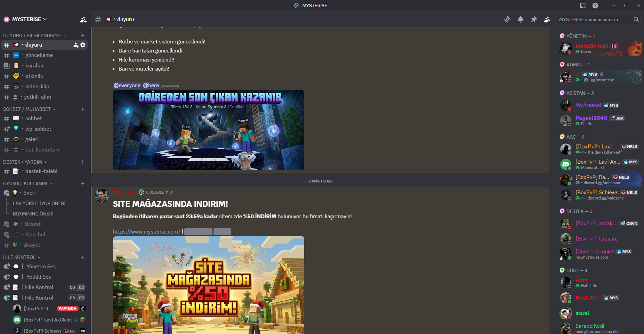Open notification settings bell icon

(x=521, y=19)
